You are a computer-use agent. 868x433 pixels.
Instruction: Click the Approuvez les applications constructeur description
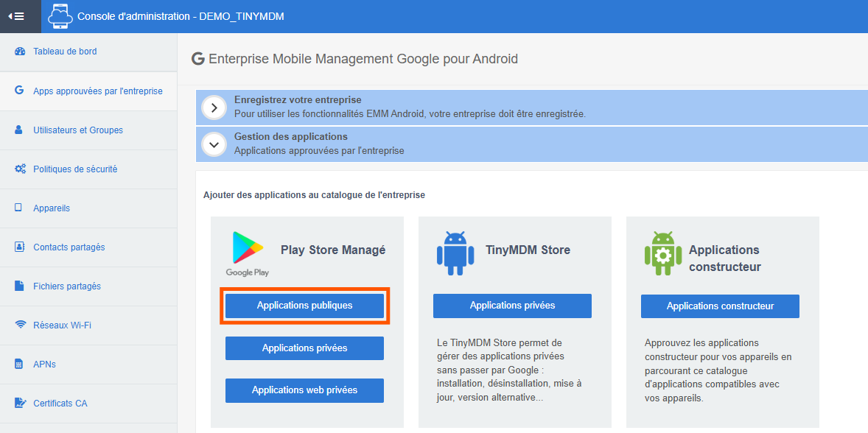[x=718, y=370]
